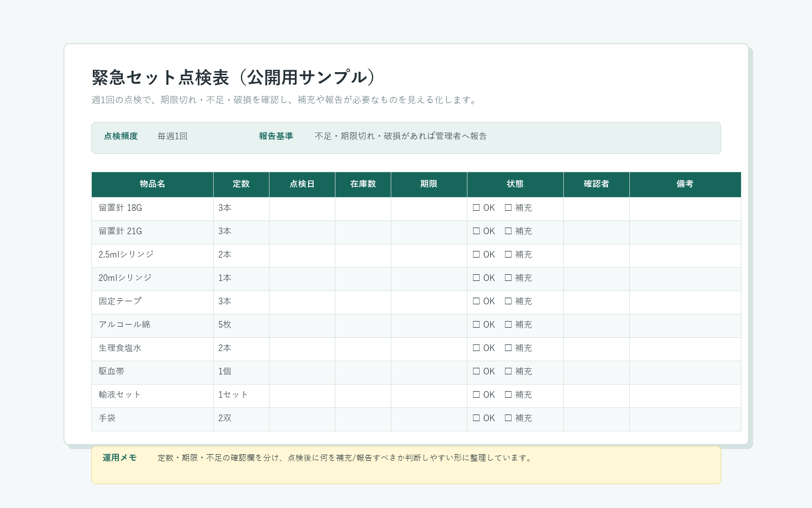Click the 点検頻度 label
The height and width of the screenshot is (508, 812).
[121, 136]
